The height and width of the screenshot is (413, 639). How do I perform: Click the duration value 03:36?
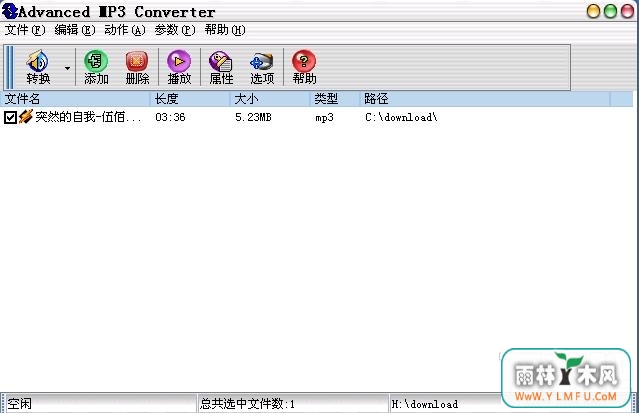tap(170, 117)
